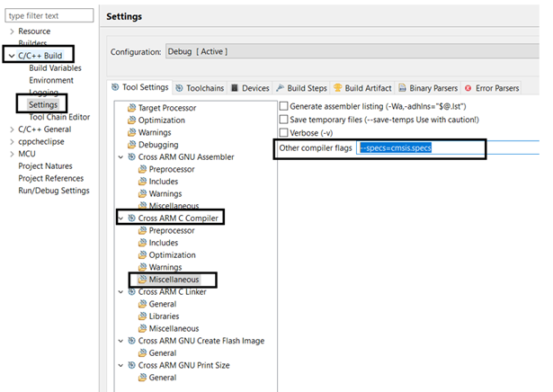Expand the cppcheclipse category
553x392 pixels.
(12, 142)
